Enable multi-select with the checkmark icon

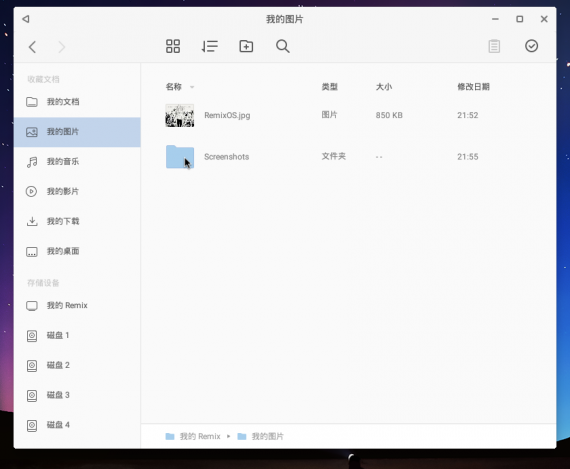point(531,46)
